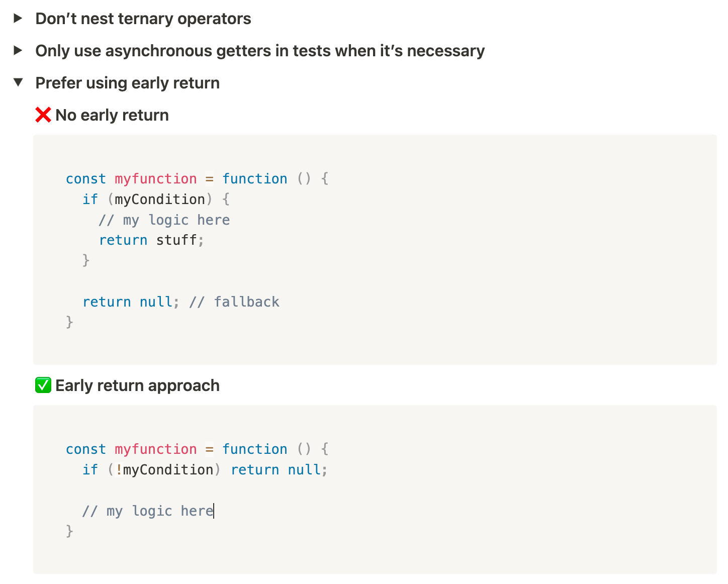Viewport: 728px width, 584px height.
Task: Expand the "Don't nest ternary operators" toggle
Action: (x=18, y=19)
